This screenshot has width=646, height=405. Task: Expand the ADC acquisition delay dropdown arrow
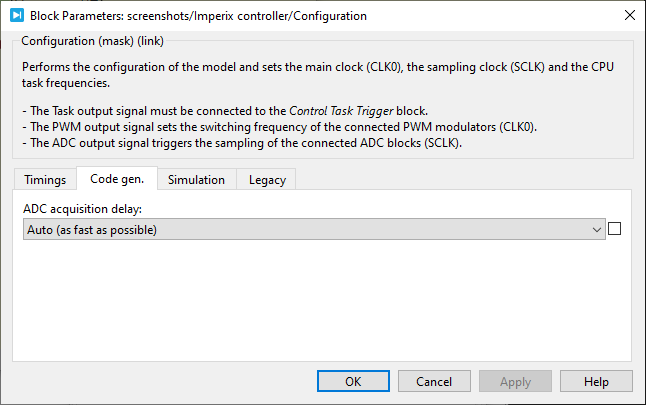tap(597, 229)
